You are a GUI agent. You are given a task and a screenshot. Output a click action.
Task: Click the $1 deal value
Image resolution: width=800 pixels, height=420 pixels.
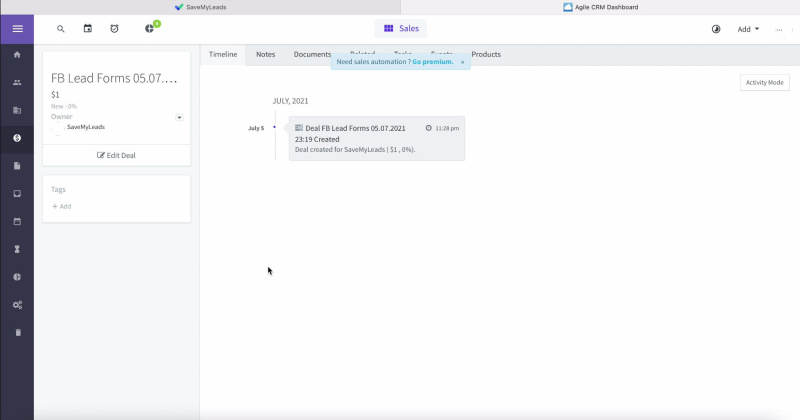coord(55,94)
